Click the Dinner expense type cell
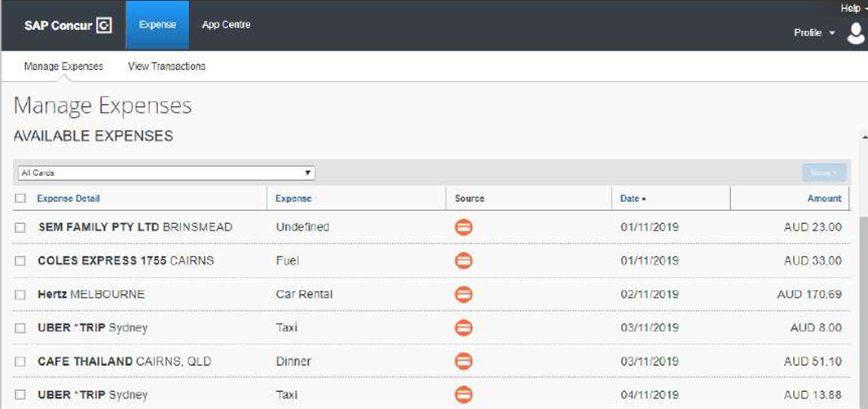 293,362
